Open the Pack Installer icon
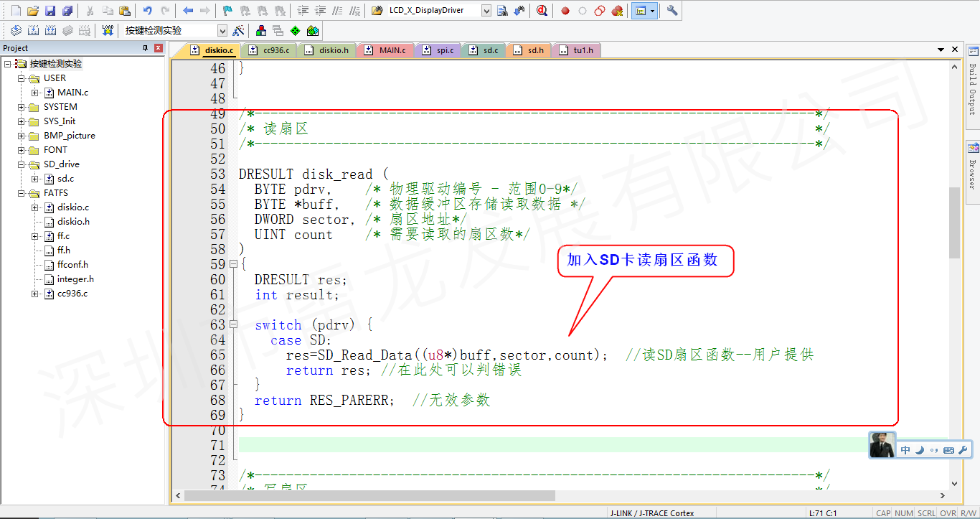 point(312,31)
